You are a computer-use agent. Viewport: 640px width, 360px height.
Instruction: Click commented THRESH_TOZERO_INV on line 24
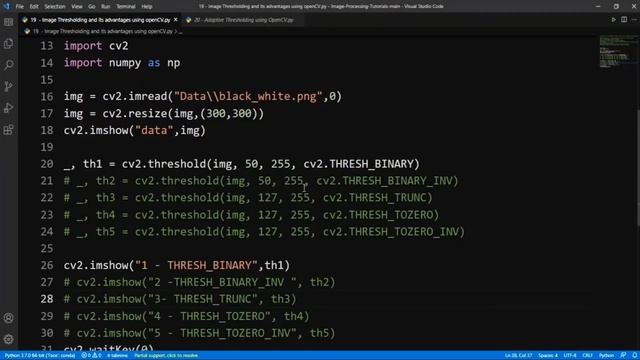tap(404, 232)
